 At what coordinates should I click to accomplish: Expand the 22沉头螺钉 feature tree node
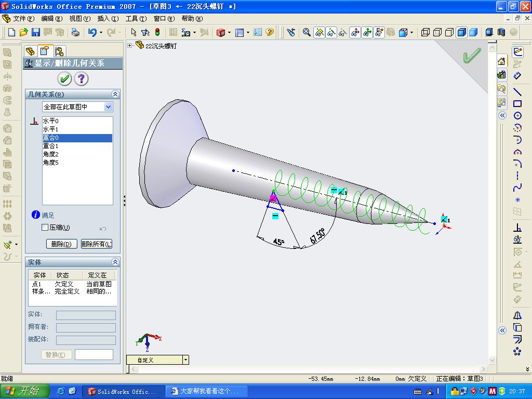129,45
